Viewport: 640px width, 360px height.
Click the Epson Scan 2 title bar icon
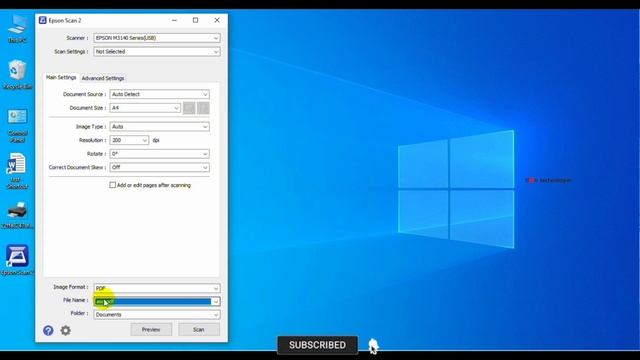(42, 20)
